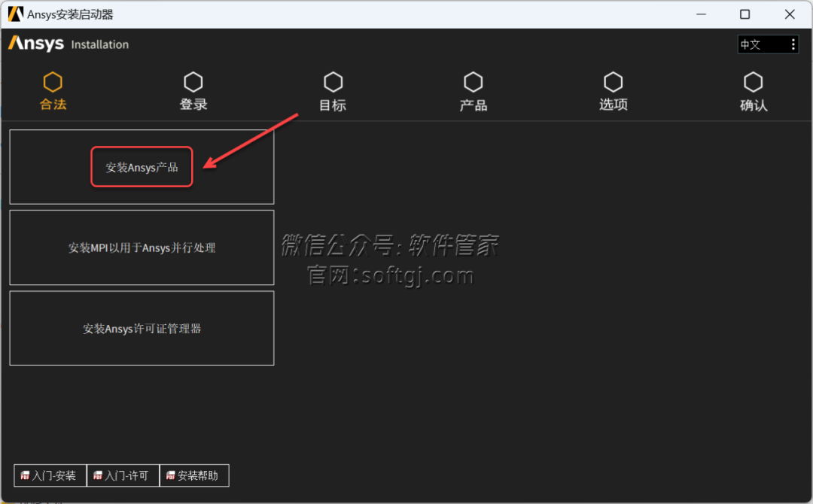Viewport: 813px width, 504px height.
Task: Click 安装Ansys许可证管理器 button
Action: pyautogui.click(x=142, y=329)
